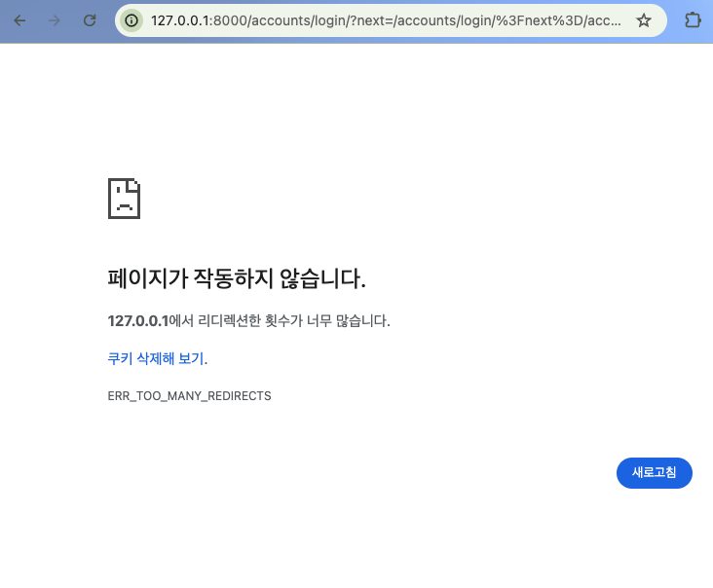Click the 페이지가 작동하지 않습니다 heading
The width and height of the screenshot is (713, 588).
pos(237,278)
